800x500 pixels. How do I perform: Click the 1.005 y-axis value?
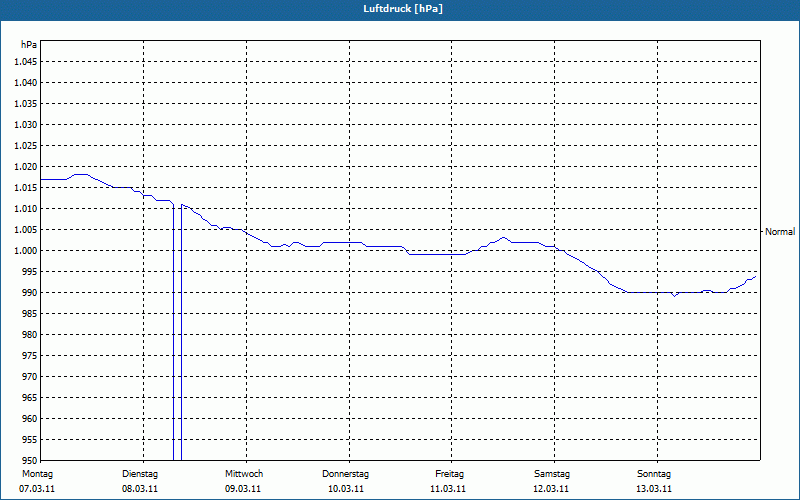(x=26, y=230)
